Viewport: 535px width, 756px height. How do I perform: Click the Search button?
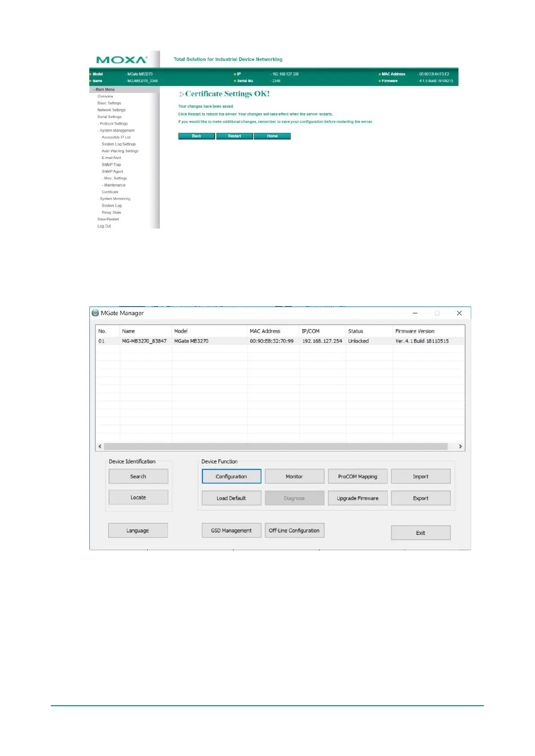138,476
